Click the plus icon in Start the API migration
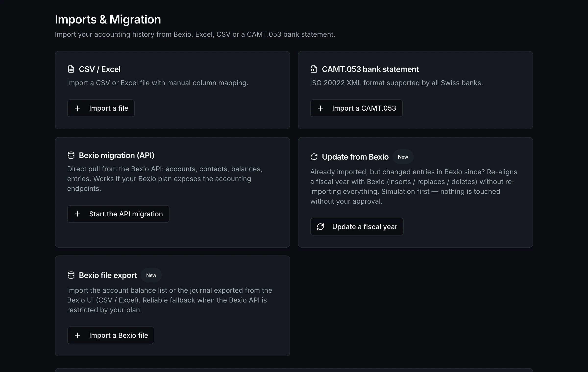Viewport: 588px width, 372px height. pos(77,214)
